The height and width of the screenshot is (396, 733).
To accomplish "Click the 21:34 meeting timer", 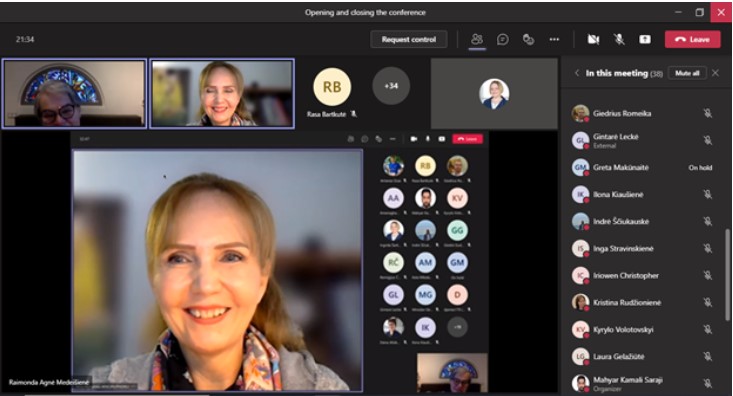I will point(25,39).
